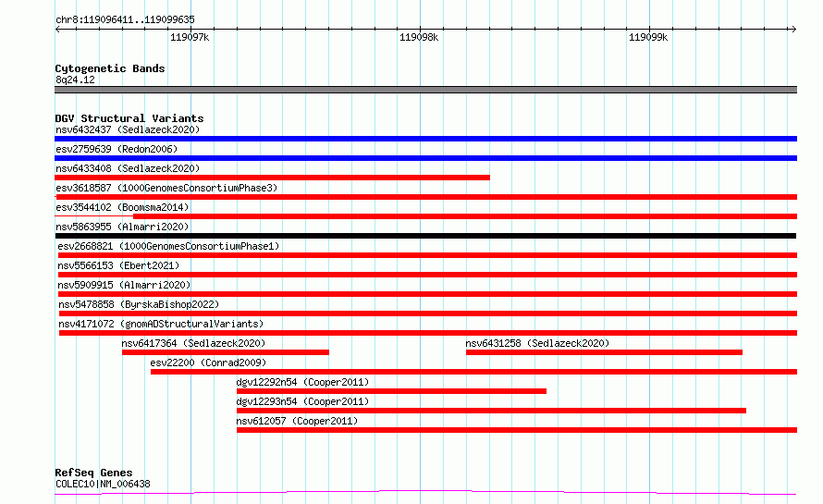Click the chr8:119096411..119099635 coordinates text

coord(125,19)
